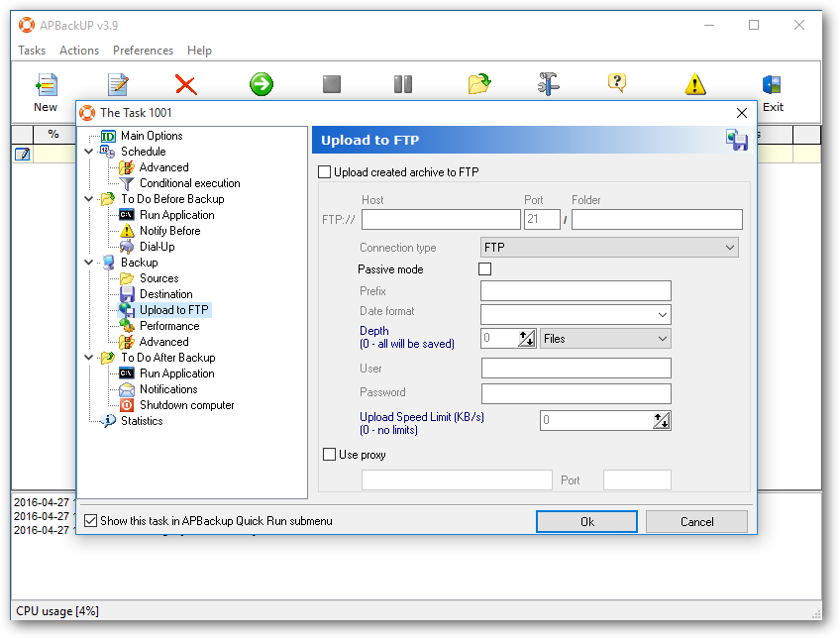Viewport: 840px width, 638px height.
Task: Click the folder with green arrow icon
Action: click(478, 84)
